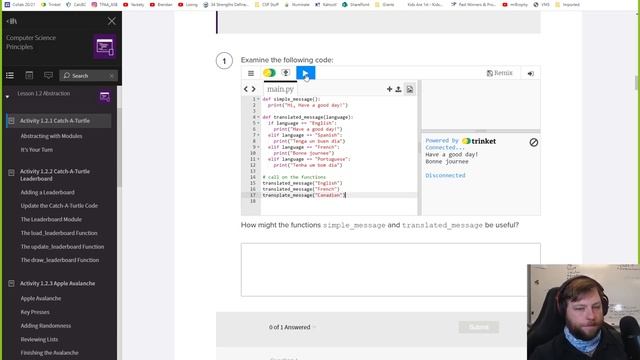
Task: Open the comments icon in the sidebar
Action: (x=49, y=76)
